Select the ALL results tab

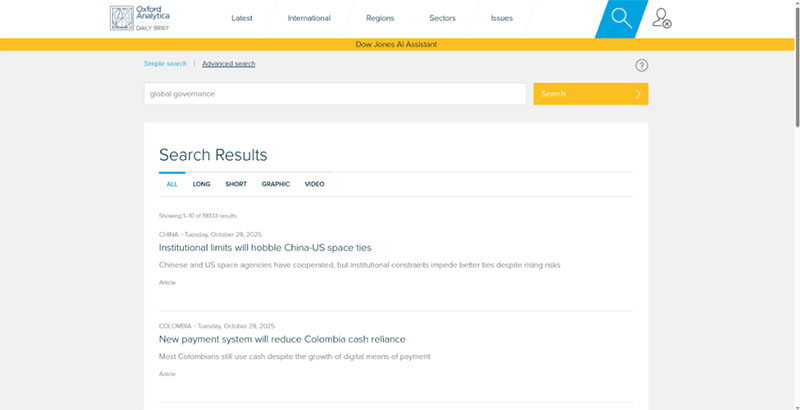(172, 184)
